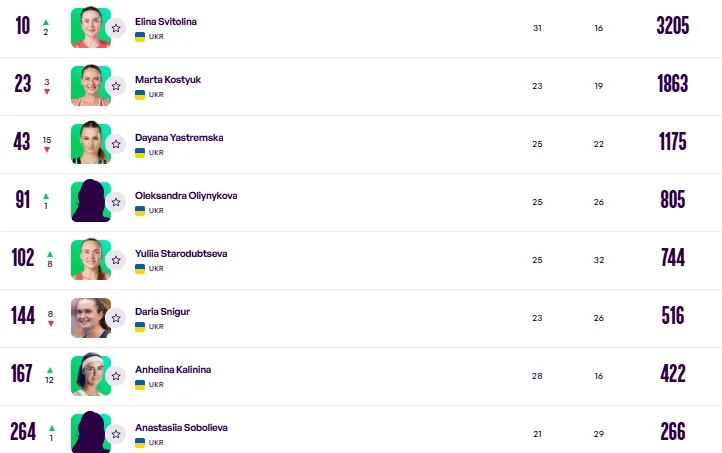Click Daria Snigur's headshot photo

(88, 317)
